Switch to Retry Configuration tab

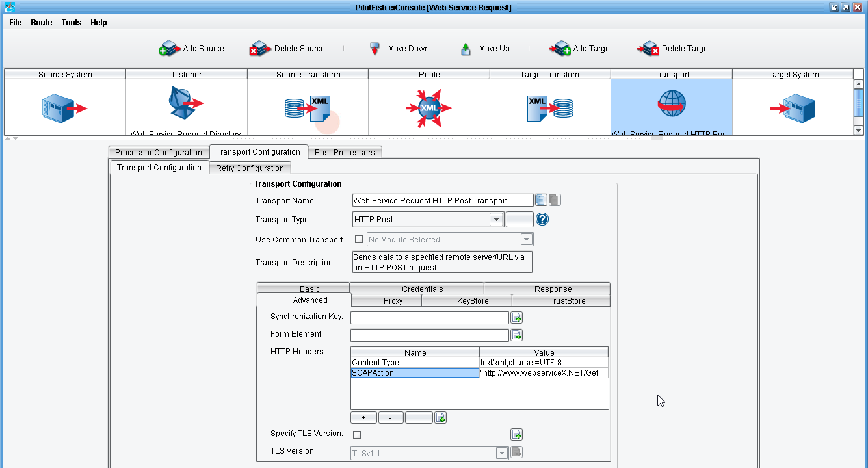coord(250,168)
